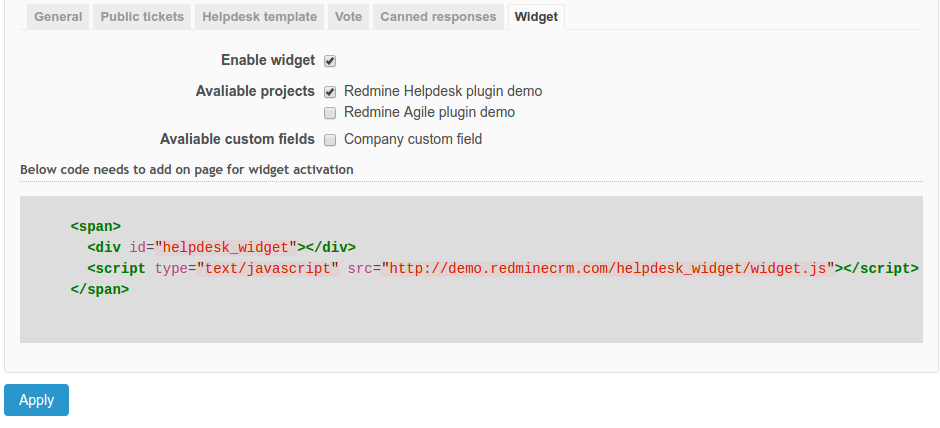The width and height of the screenshot is (940, 428).
Task: Open the Canned responses tab
Action: click(x=438, y=17)
